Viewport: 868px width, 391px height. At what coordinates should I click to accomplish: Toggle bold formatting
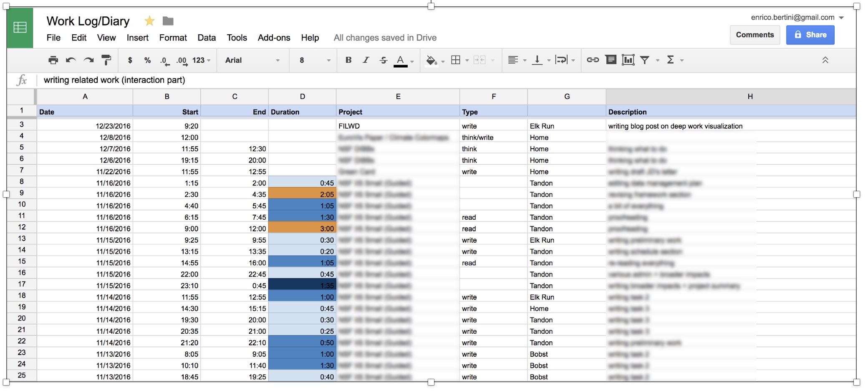click(x=348, y=60)
